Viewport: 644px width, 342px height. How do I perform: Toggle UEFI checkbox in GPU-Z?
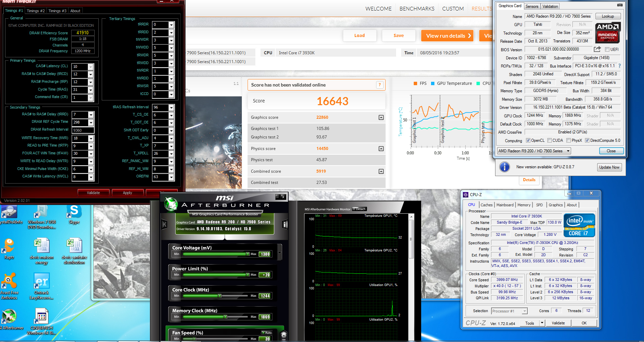(607, 50)
